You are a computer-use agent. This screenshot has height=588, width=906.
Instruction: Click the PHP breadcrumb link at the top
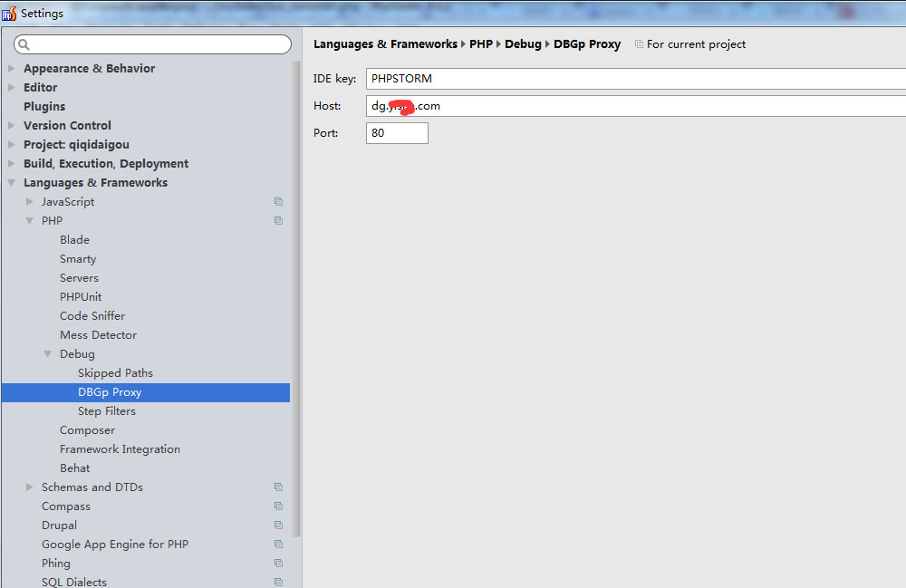click(x=480, y=43)
